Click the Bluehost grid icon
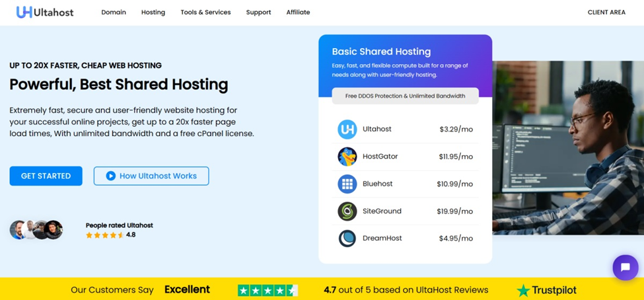 (x=347, y=184)
